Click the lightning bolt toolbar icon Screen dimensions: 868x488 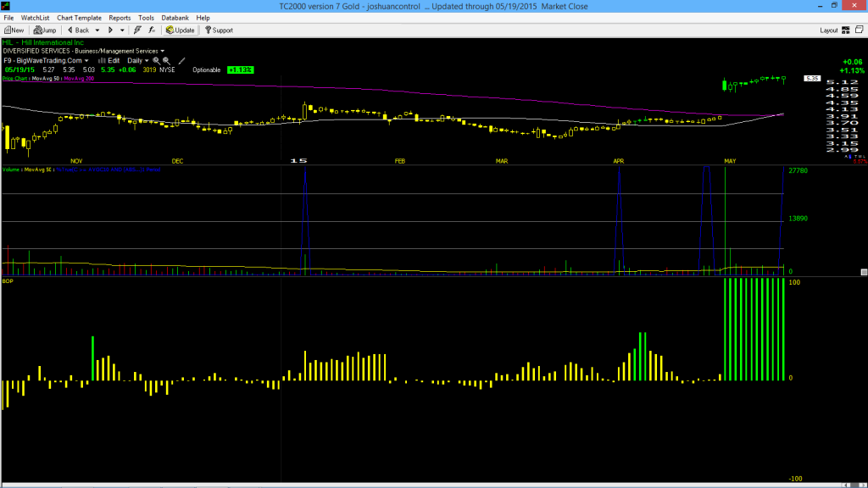click(x=137, y=30)
